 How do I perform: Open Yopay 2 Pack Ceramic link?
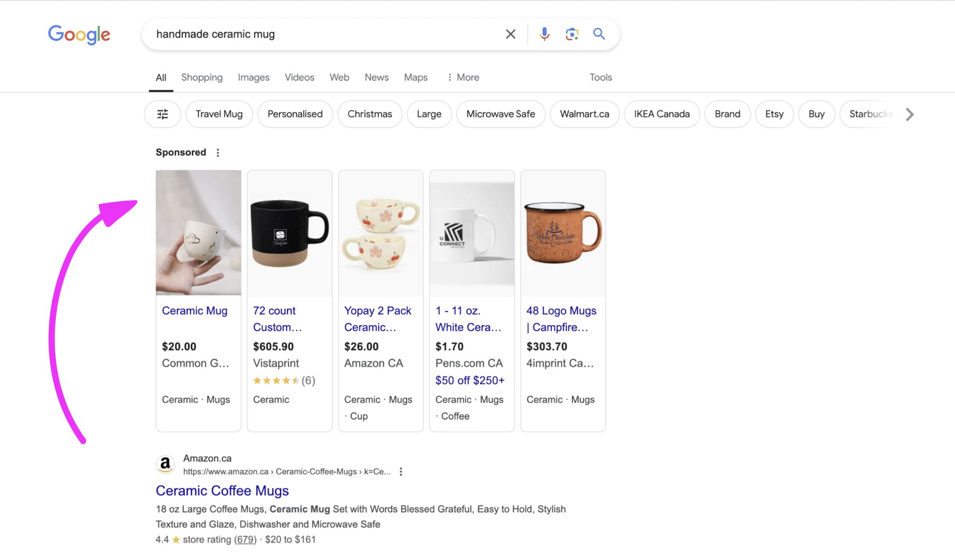(378, 319)
